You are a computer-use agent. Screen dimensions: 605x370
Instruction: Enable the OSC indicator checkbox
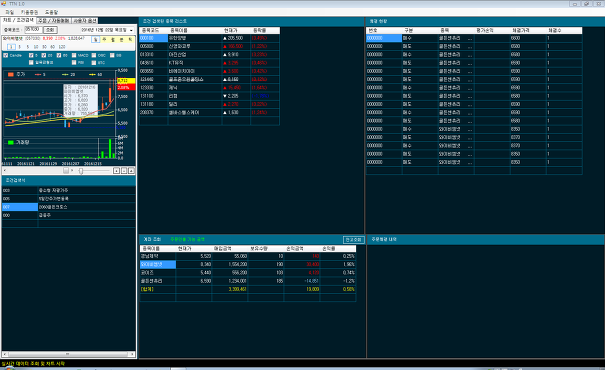click(x=94, y=56)
